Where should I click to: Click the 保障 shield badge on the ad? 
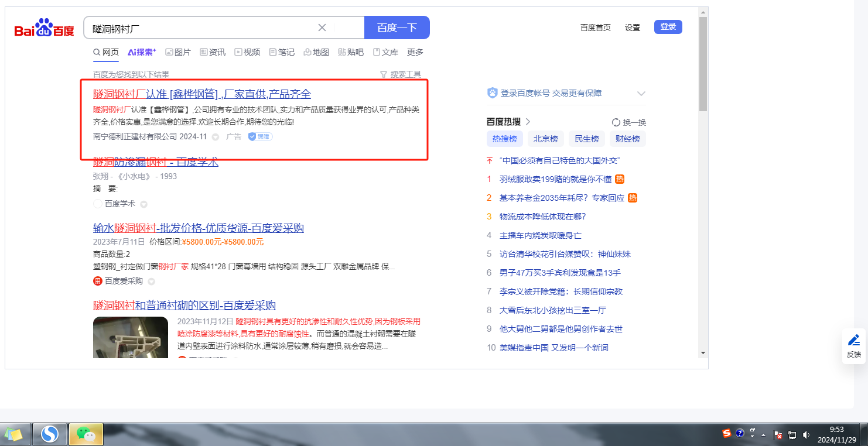point(260,136)
